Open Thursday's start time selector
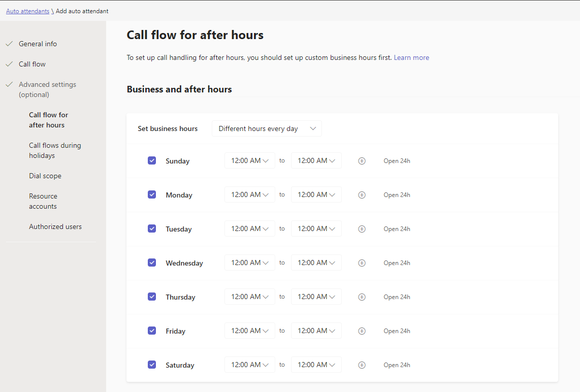This screenshot has width=580, height=392. coord(249,297)
